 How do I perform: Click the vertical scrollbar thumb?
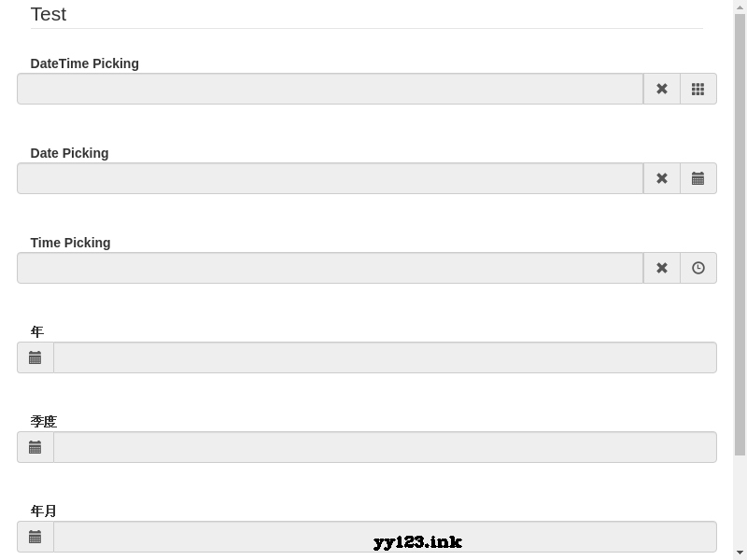coord(740,234)
